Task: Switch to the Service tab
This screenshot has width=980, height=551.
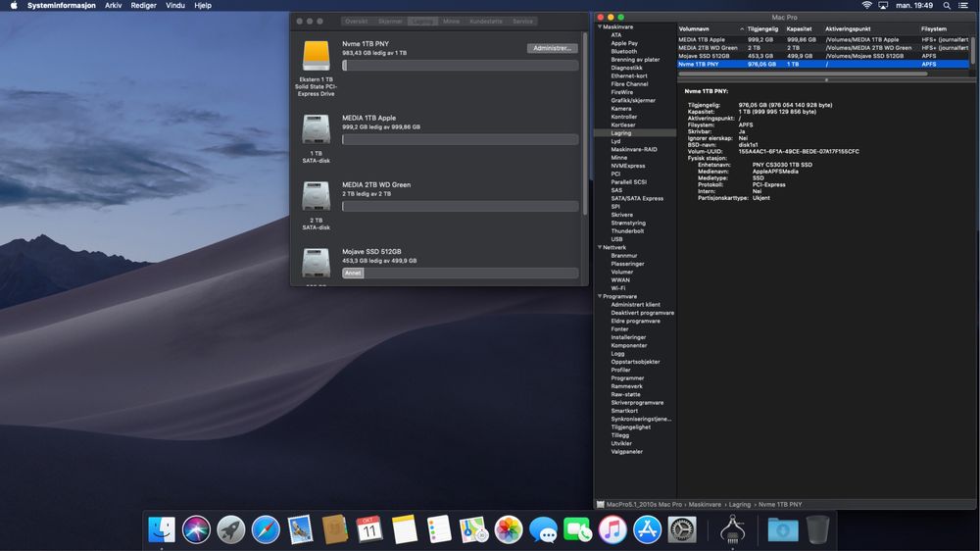Action: coord(522,22)
